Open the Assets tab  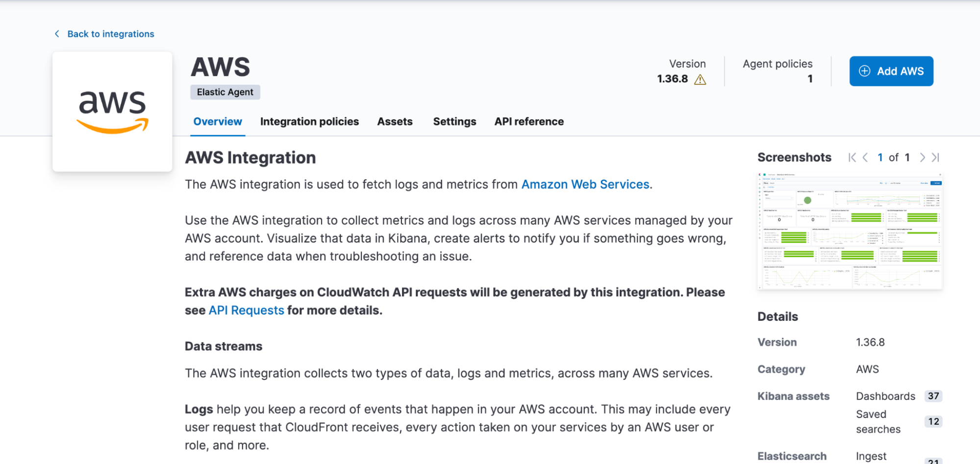pos(395,122)
